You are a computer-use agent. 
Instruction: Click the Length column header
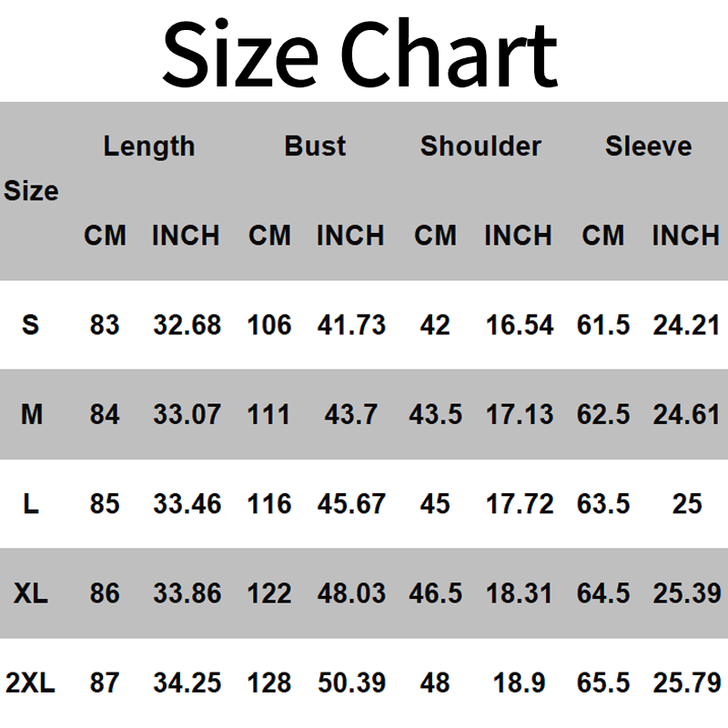[x=149, y=146]
